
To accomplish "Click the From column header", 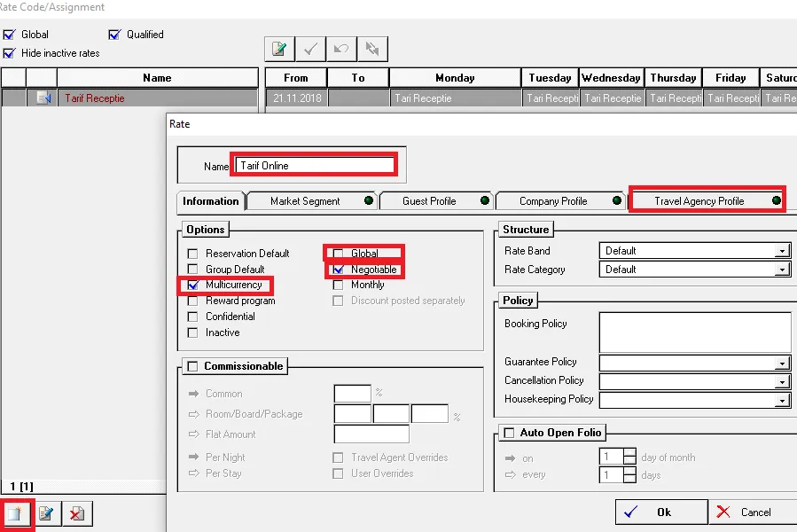I will pos(296,78).
